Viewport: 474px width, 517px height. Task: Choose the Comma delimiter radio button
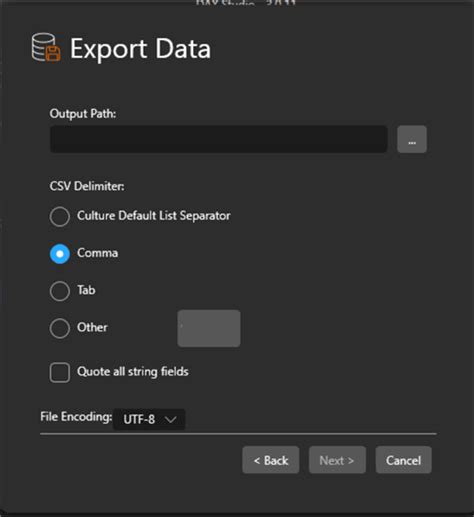coord(60,254)
